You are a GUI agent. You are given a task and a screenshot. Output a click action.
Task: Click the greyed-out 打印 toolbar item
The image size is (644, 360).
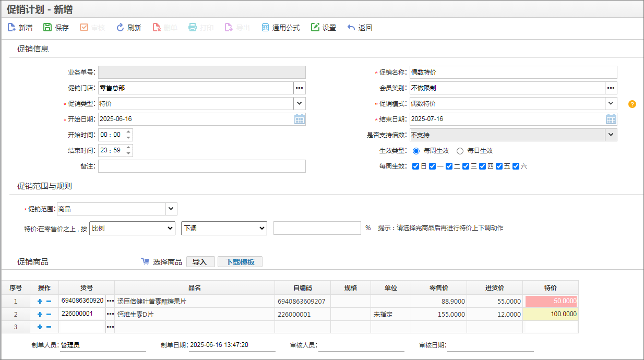pos(201,28)
